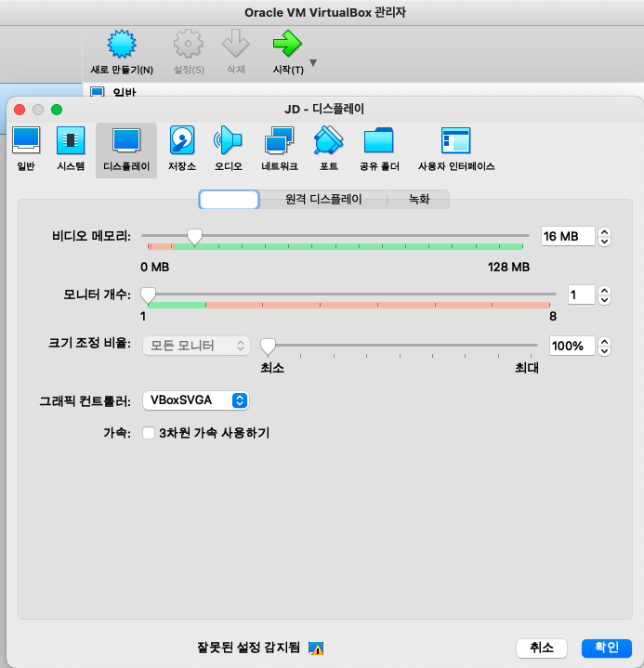The width and height of the screenshot is (644, 668).
Task: Click the monitor count field showing 1
Action: pyautogui.click(x=581, y=295)
